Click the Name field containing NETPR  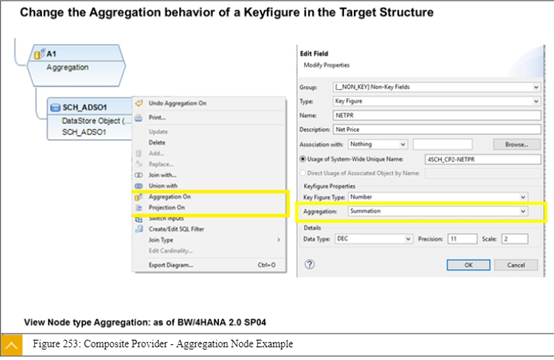pos(437,116)
